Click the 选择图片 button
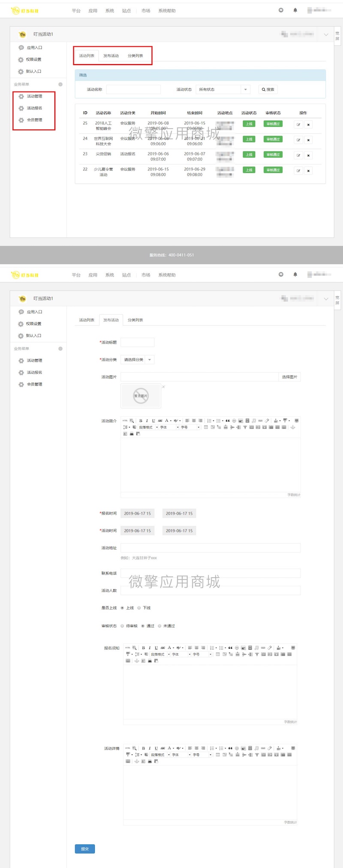Screen dimensions: 343x868 tap(289, 377)
